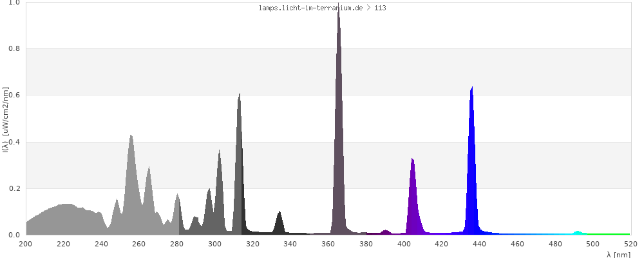Click the 400 tick on x-axis
Image resolution: width=644 pixels, height=258 pixels.
(x=404, y=244)
